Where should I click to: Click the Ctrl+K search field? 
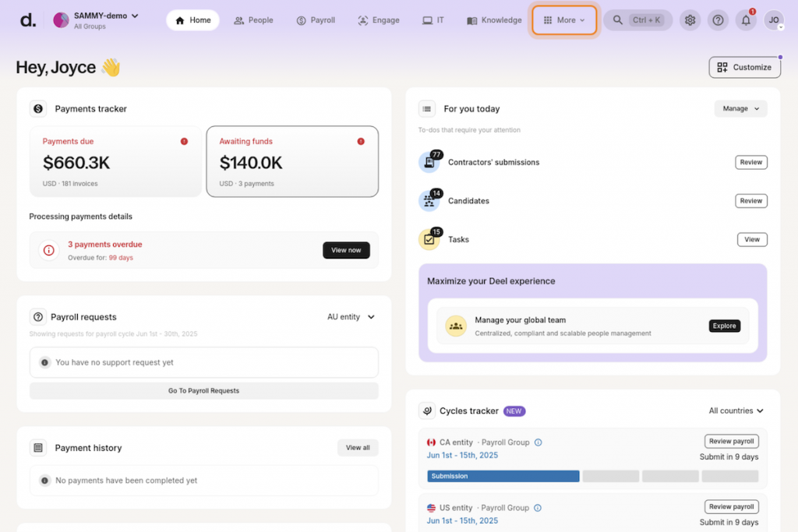(x=639, y=19)
